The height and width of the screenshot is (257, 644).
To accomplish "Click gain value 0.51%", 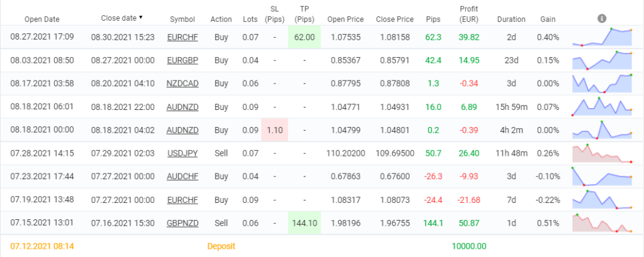I will coord(548,223).
